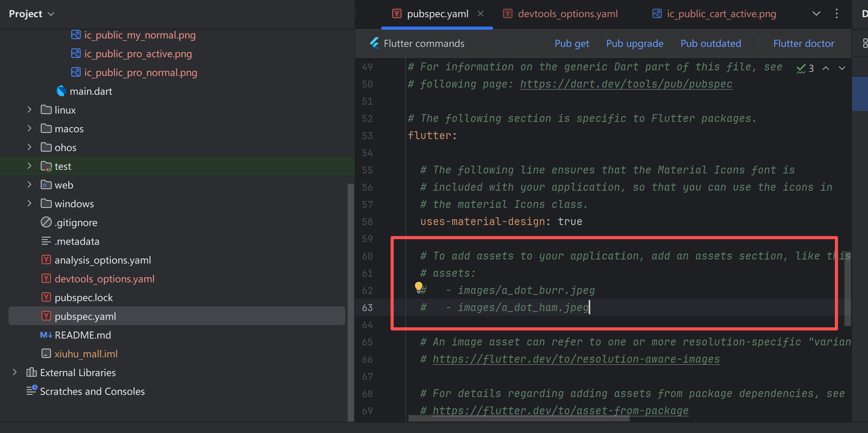Viewport: 868px width, 433px height.
Task: Click the main.dart Dart file icon
Action: tap(61, 91)
